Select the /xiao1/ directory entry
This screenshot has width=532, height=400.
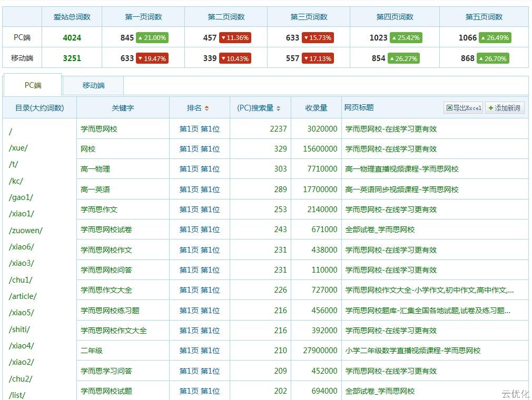coord(22,214)
